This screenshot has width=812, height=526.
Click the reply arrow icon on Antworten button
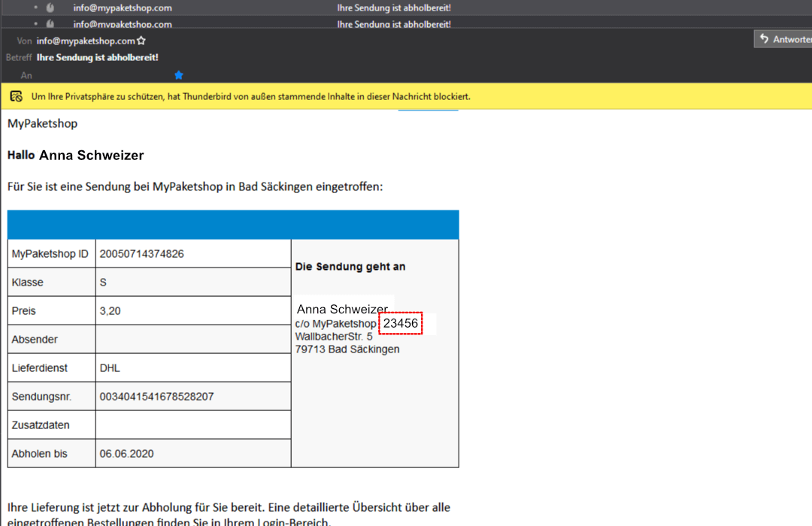coord(764,39)
